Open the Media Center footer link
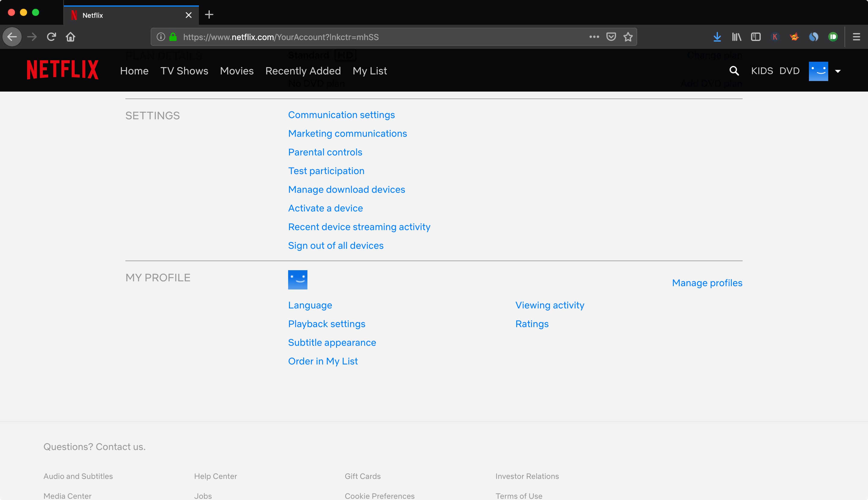This screenshot has width=868, height=500. pyautogui.click(x=67, y=496)
